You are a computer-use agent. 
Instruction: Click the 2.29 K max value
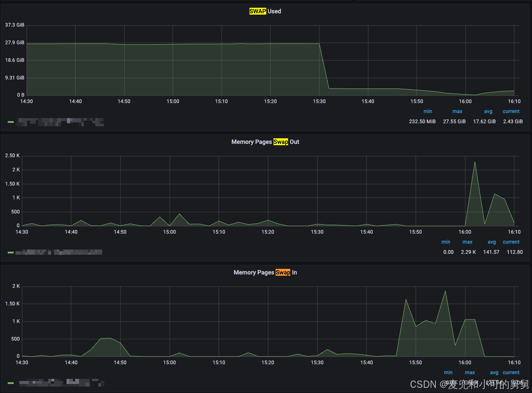pos(469,252)
